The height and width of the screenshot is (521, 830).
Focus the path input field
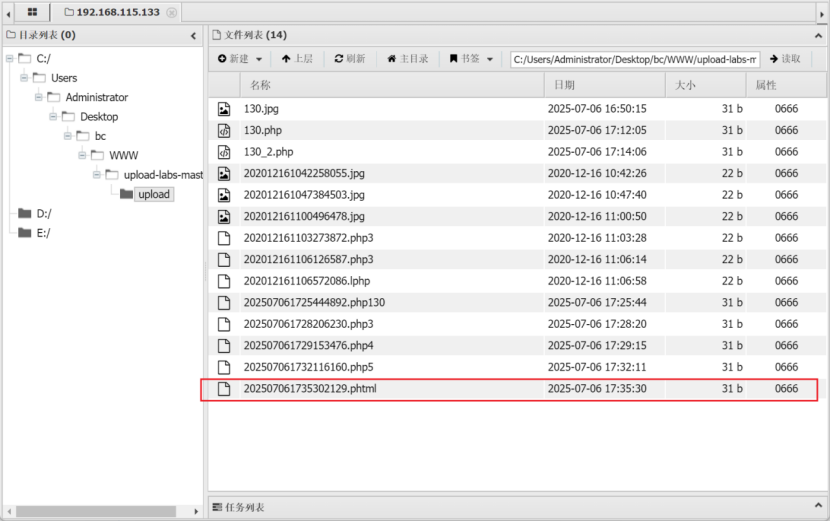point(635,59)
